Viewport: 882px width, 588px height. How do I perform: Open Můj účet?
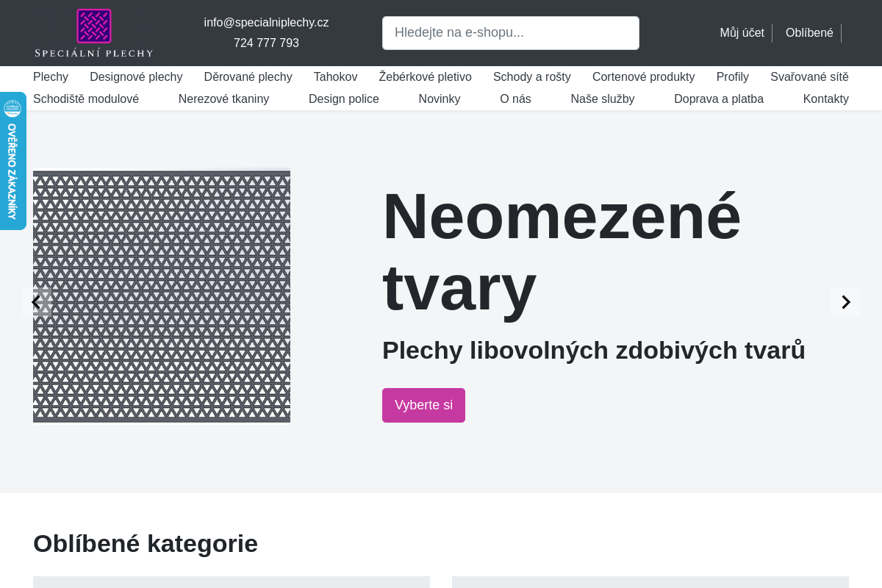[x=742, y=33]
